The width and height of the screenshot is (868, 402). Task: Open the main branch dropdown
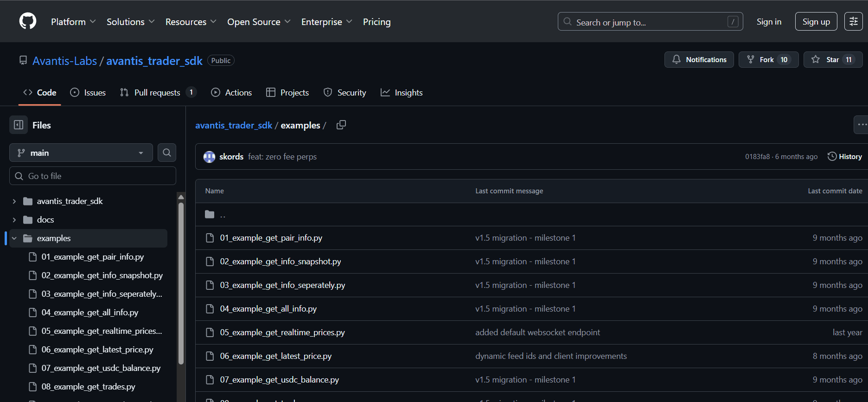click(x=81, y=153)
